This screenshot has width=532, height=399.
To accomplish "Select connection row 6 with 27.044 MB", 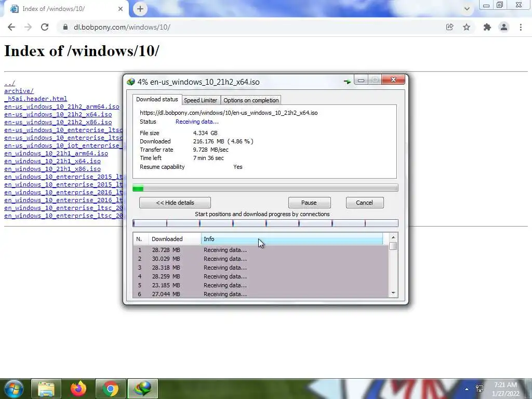I will pos(261,294).
